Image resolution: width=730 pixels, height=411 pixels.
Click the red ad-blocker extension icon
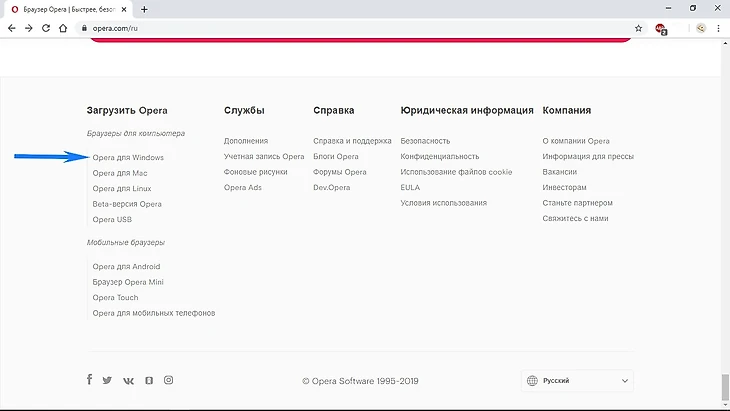[x=661, y=29]
